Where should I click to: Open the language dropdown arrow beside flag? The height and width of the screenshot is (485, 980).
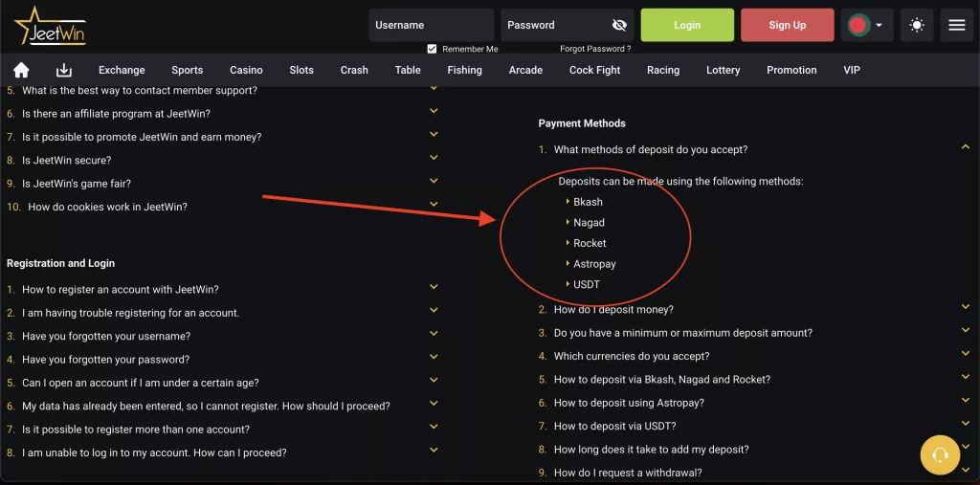880,25
